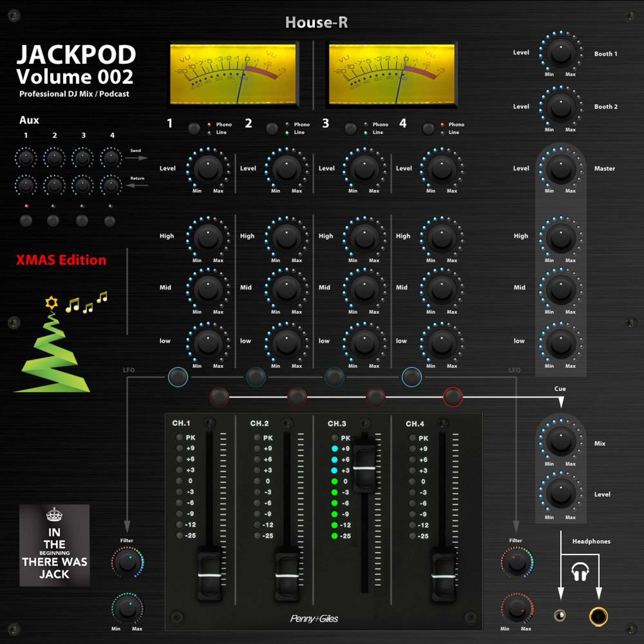Click channel 1 low EQ knob
Image resolution: width=644 pixels, height=644 pixels.
[208, 344]
